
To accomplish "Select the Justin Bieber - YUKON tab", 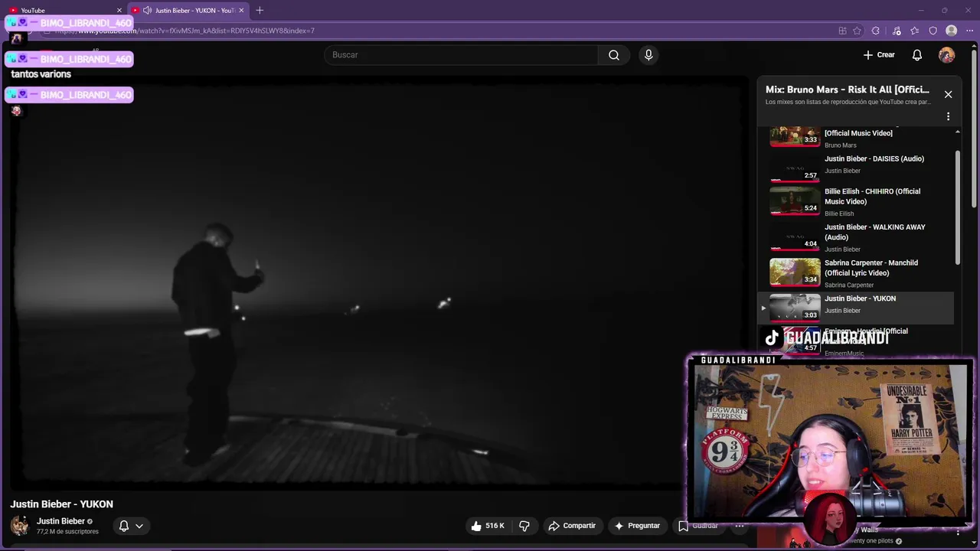I will coord(188,10).
